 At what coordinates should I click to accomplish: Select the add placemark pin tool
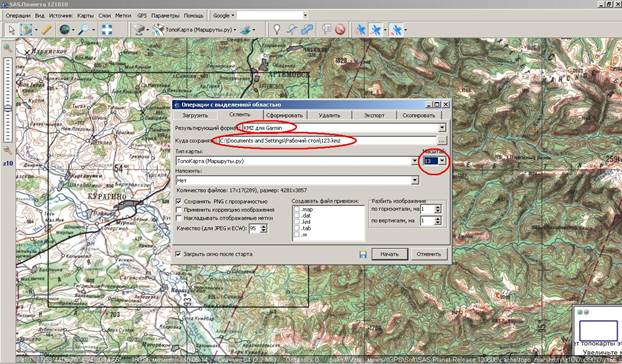pos(276,30)
